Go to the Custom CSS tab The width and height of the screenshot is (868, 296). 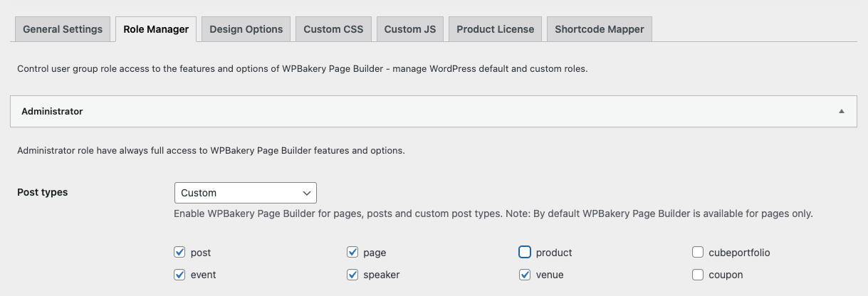coord(333,29)
